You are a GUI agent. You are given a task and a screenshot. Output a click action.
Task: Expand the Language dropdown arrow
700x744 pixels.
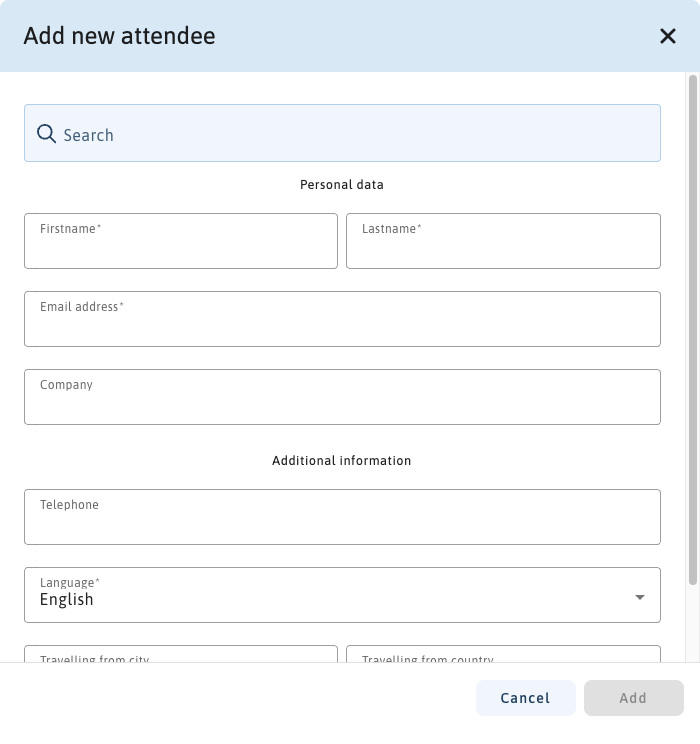click(x=640, y=598)
